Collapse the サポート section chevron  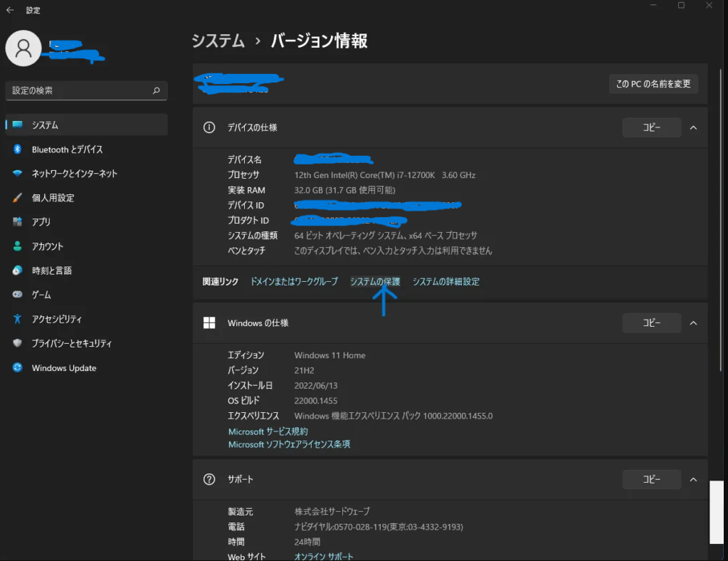pos(693,480)
